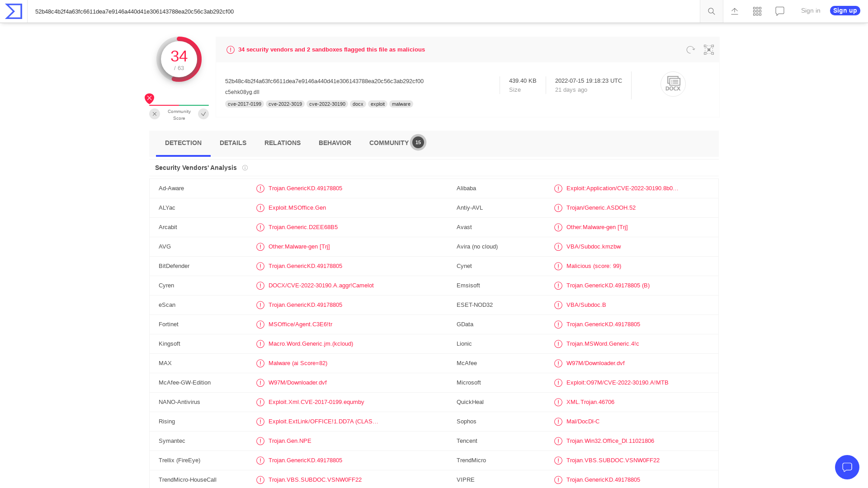Click the 439.40 KB size value
Screen dimensions: 868x488
[x=523, y=81]
